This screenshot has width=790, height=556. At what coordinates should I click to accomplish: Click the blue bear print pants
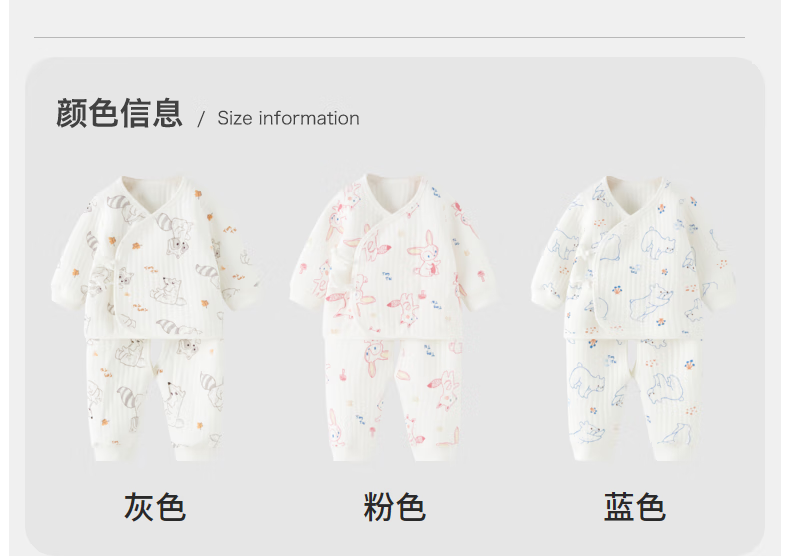[634, 399]
